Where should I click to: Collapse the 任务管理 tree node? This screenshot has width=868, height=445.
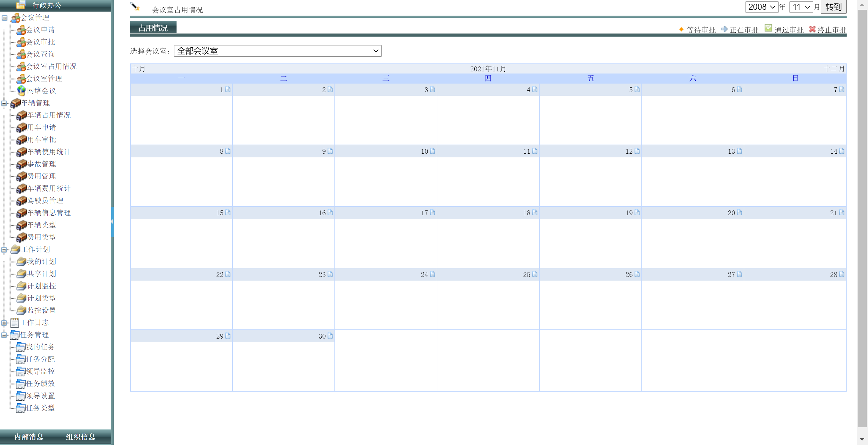click(4, 335)
